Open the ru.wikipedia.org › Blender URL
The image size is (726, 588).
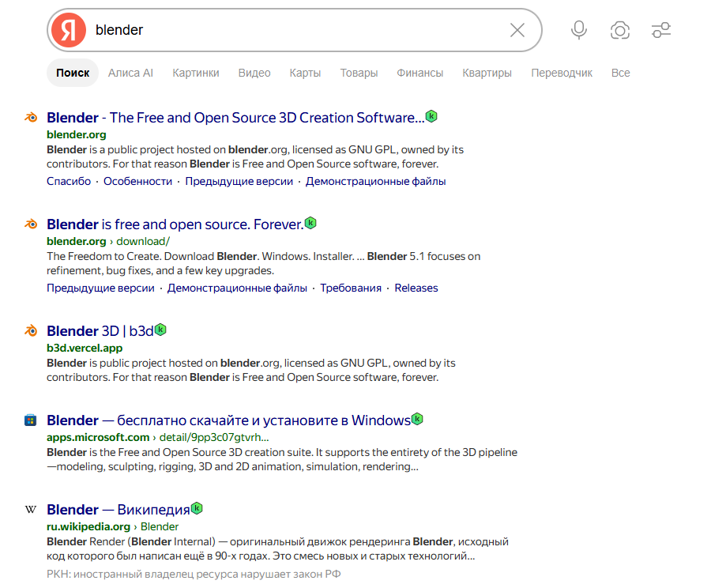tap(112, 527)
